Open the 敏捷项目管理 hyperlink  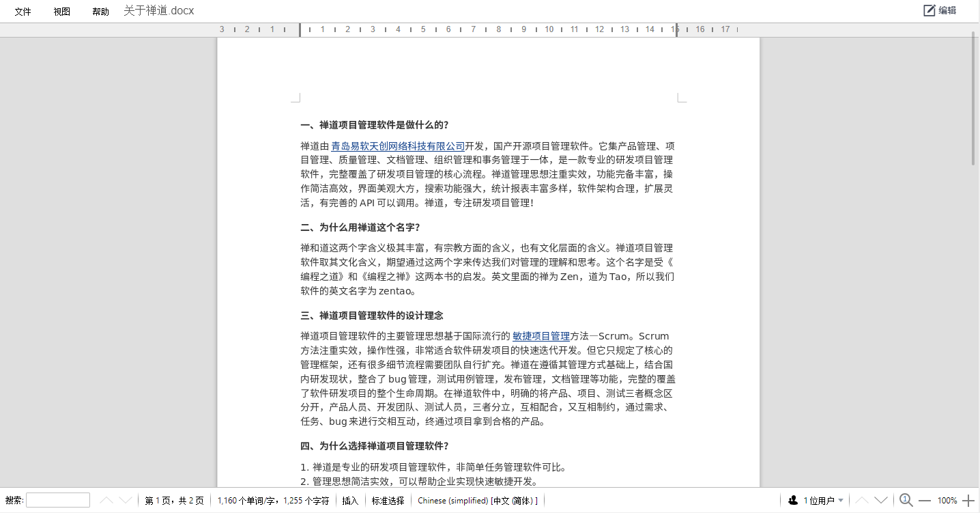pyautogui.click(x=541, y=336)
